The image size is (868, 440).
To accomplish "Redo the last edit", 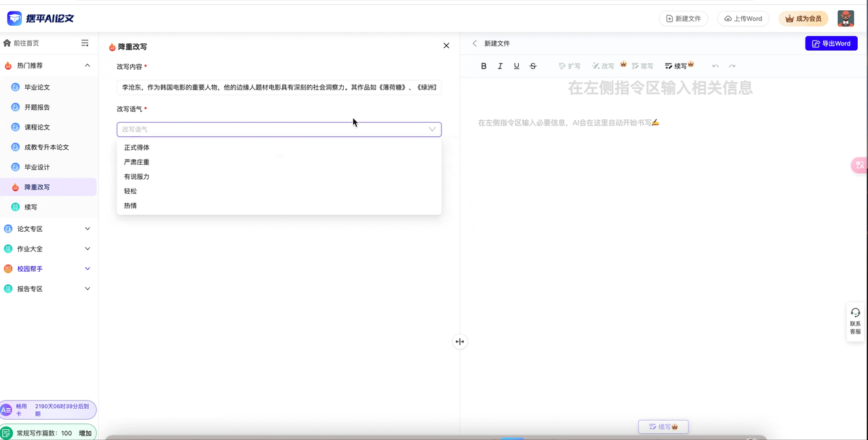I will point(732,66).
